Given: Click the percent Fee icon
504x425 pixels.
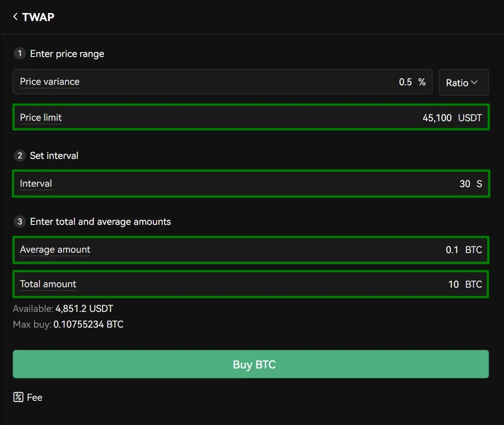Looking at the screenshot, I should coord(18,397).
